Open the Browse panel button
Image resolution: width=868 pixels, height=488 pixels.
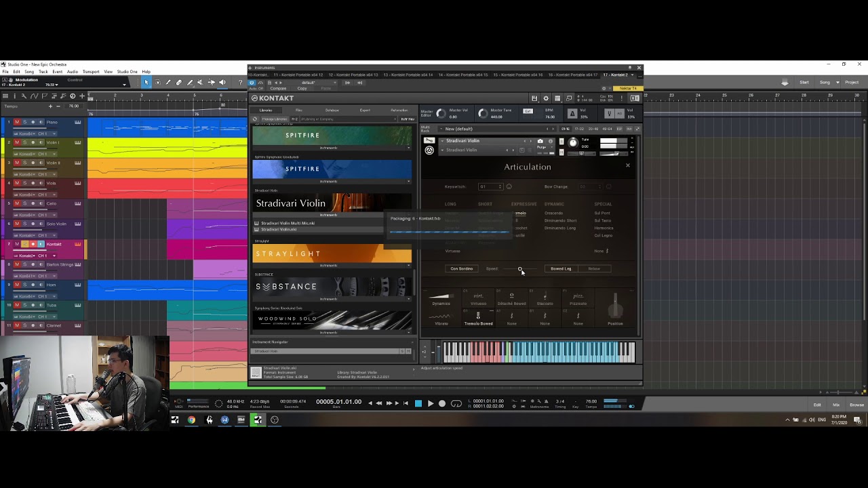pyautogui.click(x=856, y=405)
